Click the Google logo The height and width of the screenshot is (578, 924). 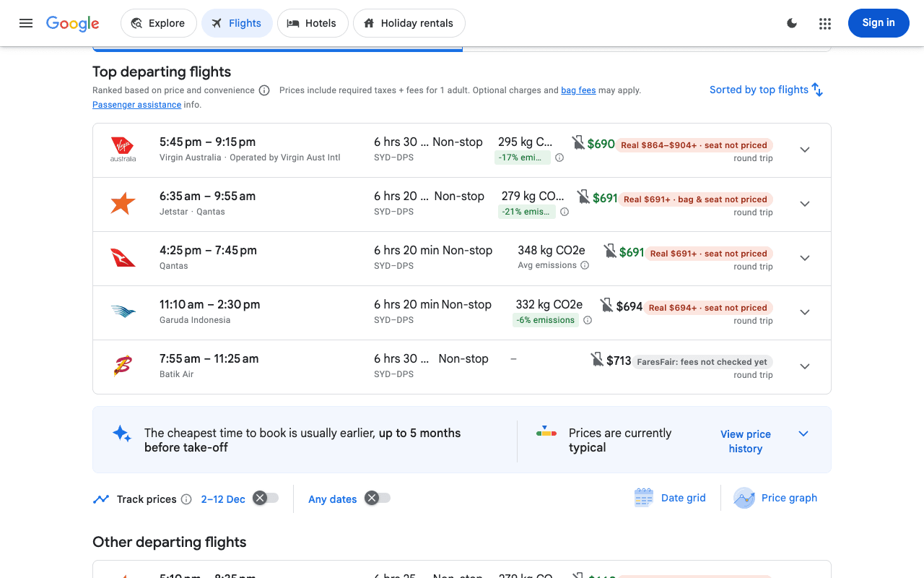click(x=73, y=23)
